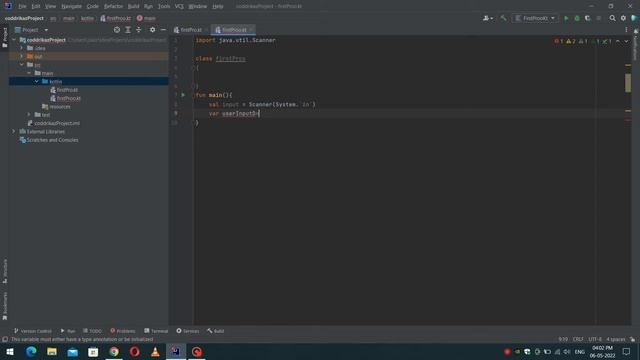Screen dimensions: 640x360
Task: Open the Refactor menu
Action: 113,7
